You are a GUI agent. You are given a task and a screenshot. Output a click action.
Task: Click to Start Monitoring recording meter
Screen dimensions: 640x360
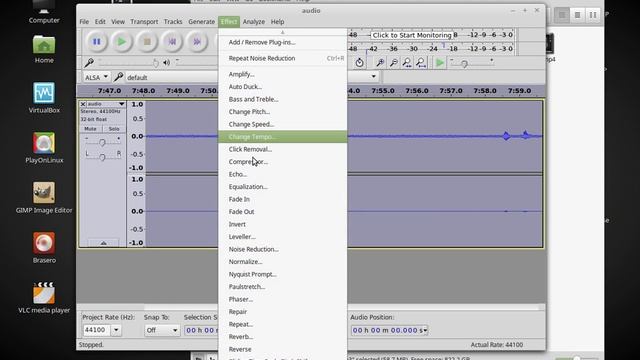pyautogui.click(x=412, y=35)
